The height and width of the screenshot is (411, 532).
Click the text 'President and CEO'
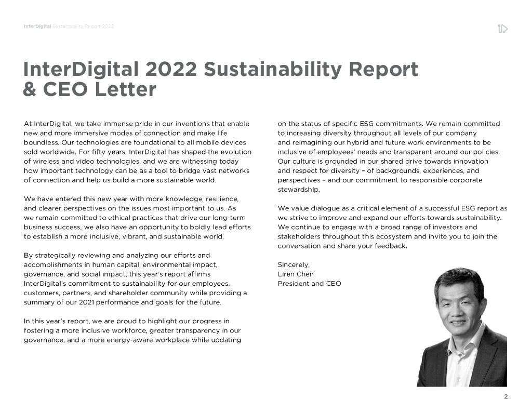pyautogui.click(x=310, y=283)
